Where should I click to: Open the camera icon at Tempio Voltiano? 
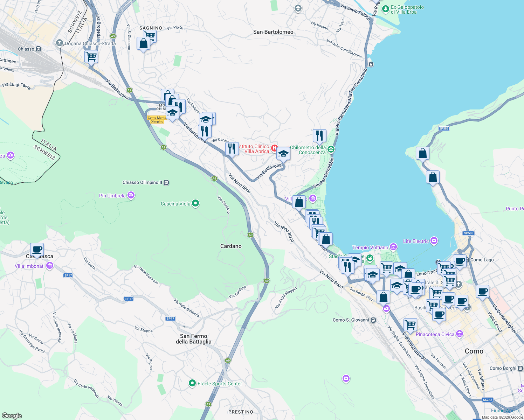click(x=393, y=247)
